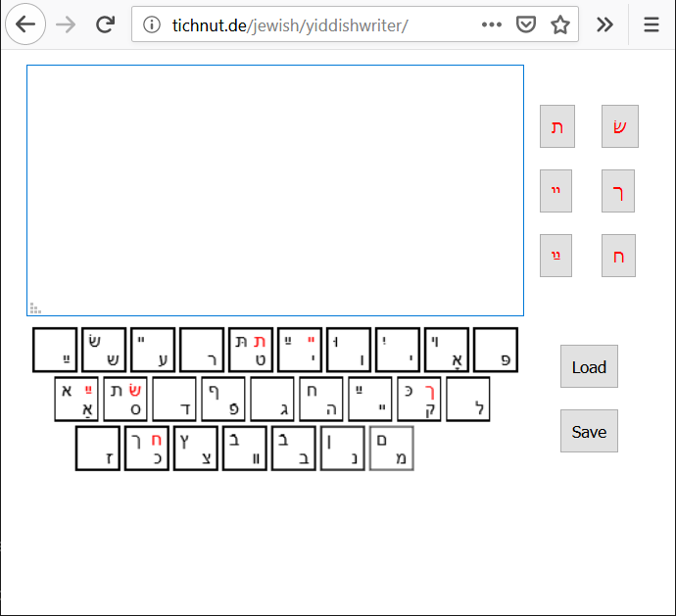Tap the ב beys key

pyautogui.click(x=294, y=449)
